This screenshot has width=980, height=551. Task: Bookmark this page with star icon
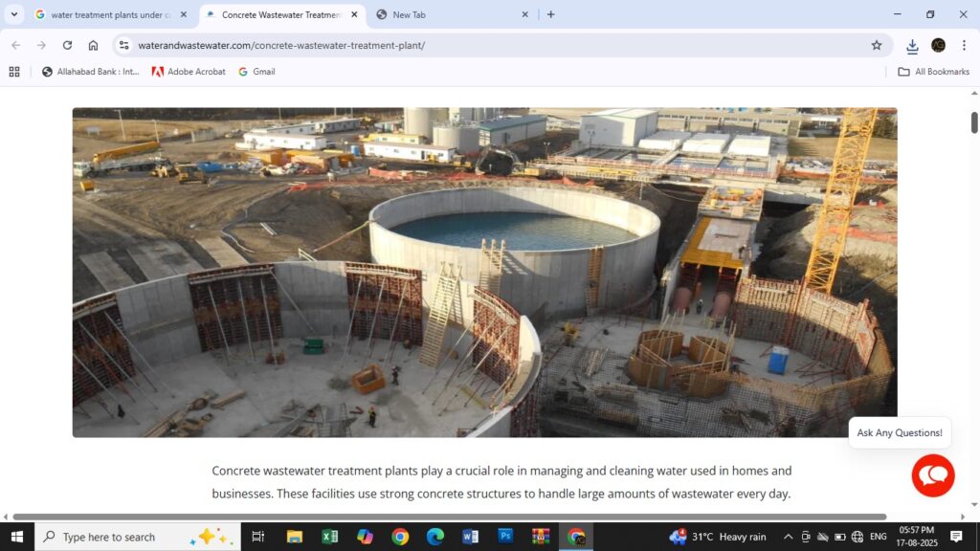[x=876, y=45]
